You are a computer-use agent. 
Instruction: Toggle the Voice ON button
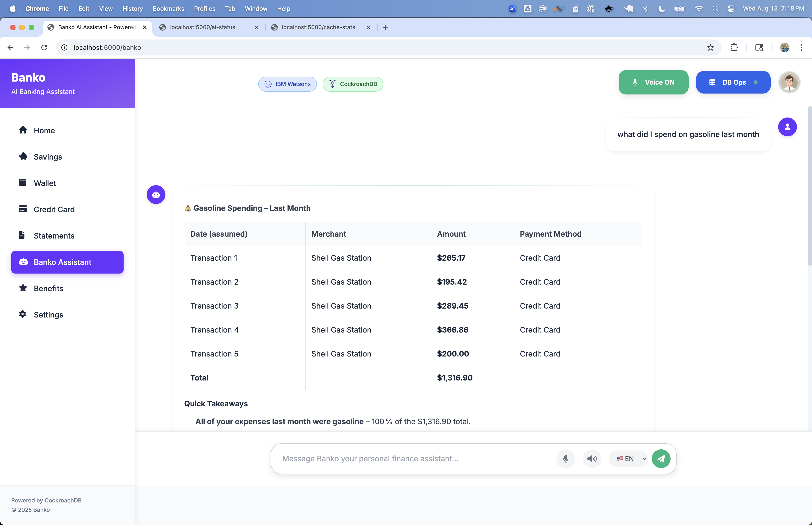pyautogui.click(x=653, y=82)
